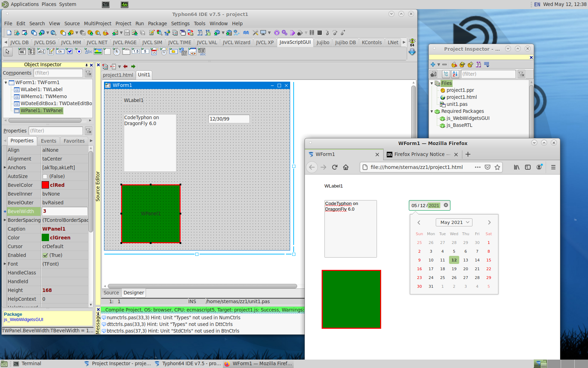Toggle directory hierarchy view in Project Inspector
Image resolution: width=588 pixels, height=368 pixels.
pos(446,74)
